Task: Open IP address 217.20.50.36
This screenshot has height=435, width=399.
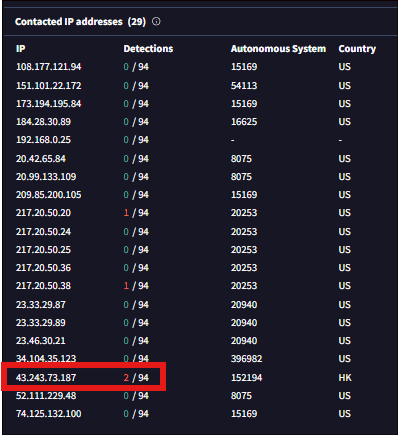Action: point(43,268)
